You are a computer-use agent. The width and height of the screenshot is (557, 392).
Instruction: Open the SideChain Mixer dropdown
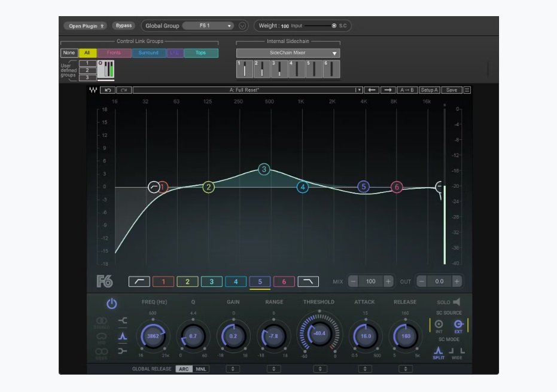click(288, 53)
